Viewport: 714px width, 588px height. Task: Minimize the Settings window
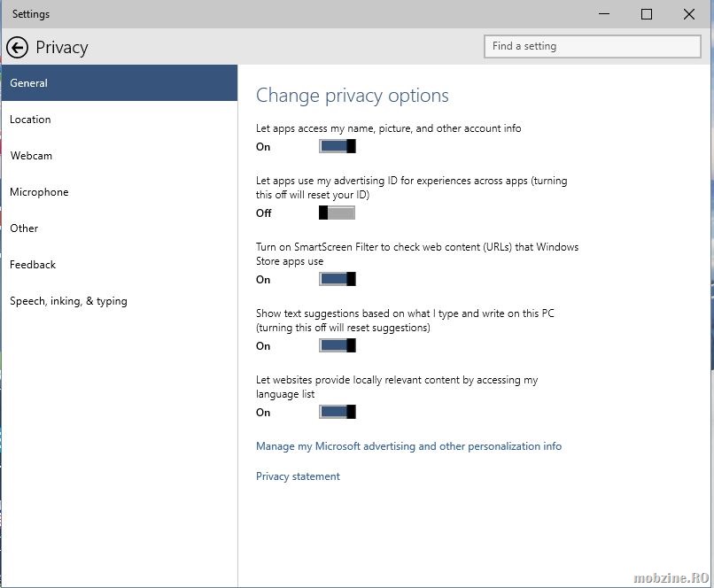click(x=604, y=14)
